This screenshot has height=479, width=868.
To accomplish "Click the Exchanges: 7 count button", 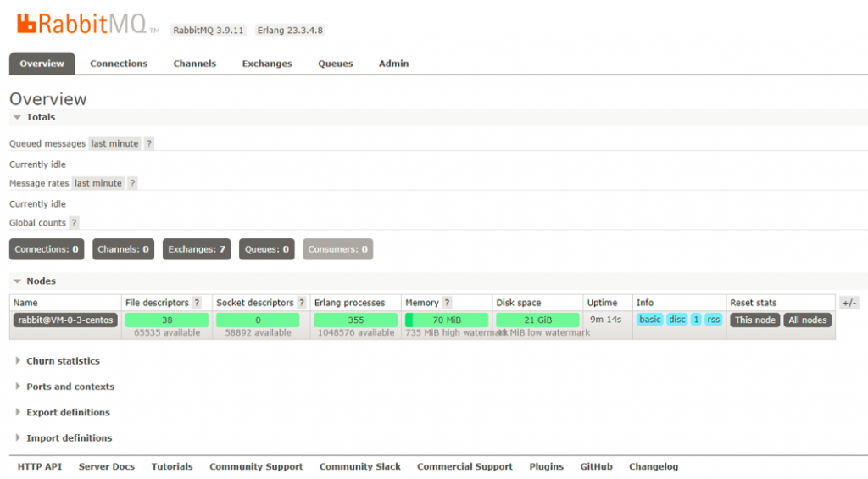I will pos(197,249).
